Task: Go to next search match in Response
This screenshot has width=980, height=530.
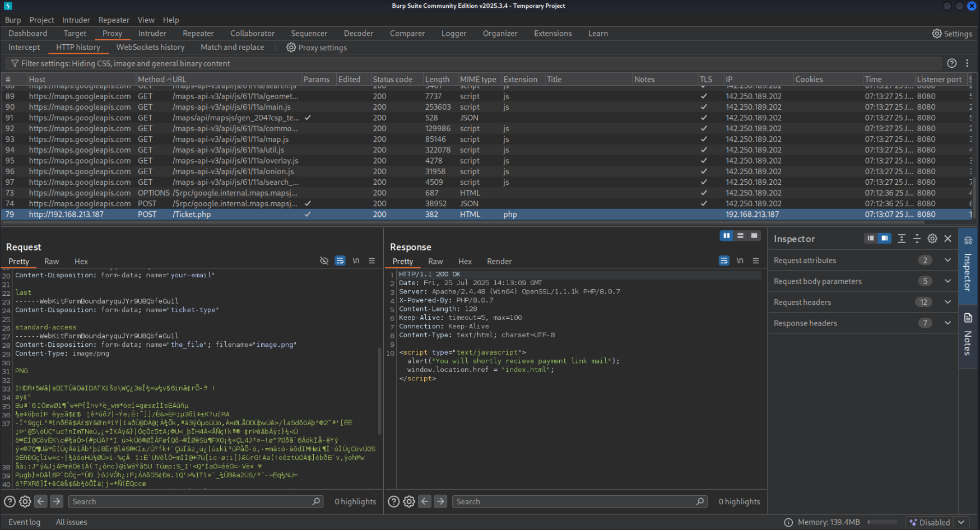Action: pos(441,501)
